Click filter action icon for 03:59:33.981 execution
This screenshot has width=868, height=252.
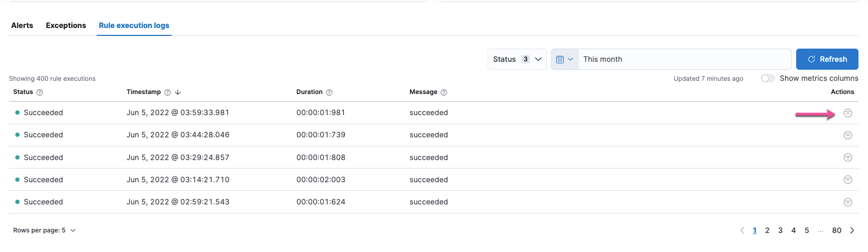[847, 113]
